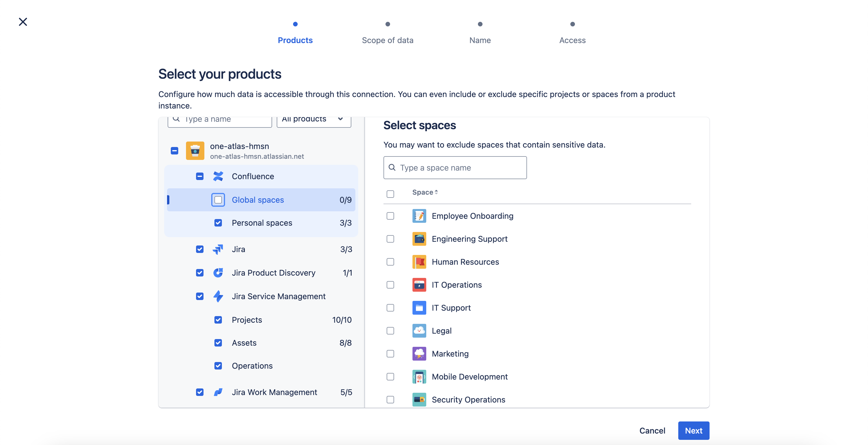Sort the table by Space column
Screen dimensions: 868x445
(425, 192)
